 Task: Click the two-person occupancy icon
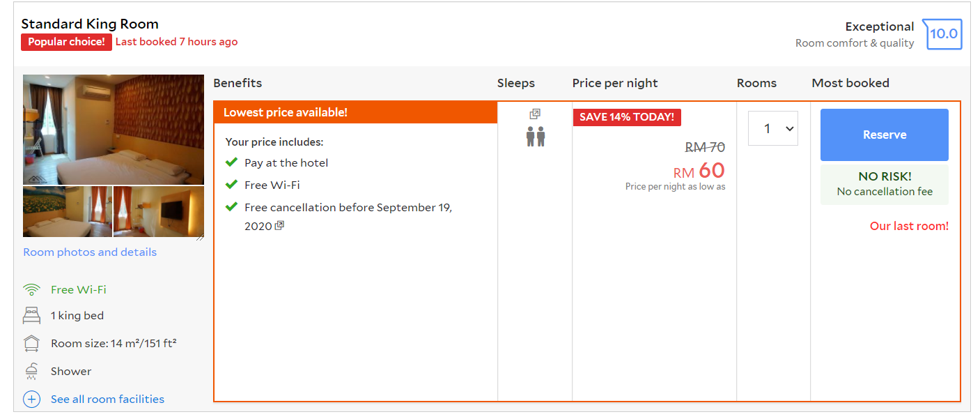pos(535,136)
